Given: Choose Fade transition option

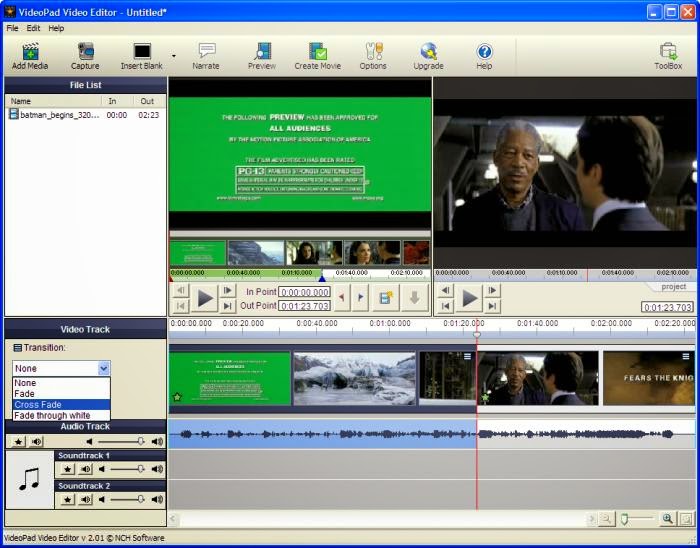Looking at the screenshot, I should [x=61, y=394].
